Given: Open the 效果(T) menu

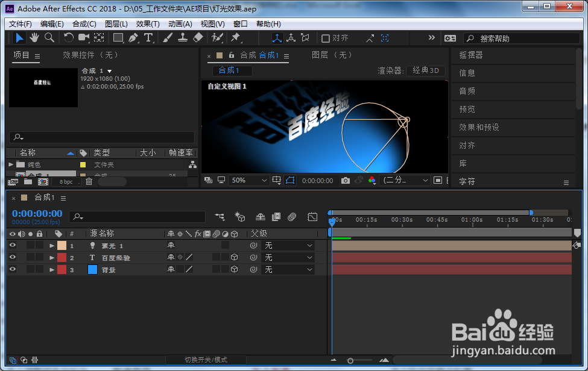Looking at the screenshot, I should pos(148,24).
